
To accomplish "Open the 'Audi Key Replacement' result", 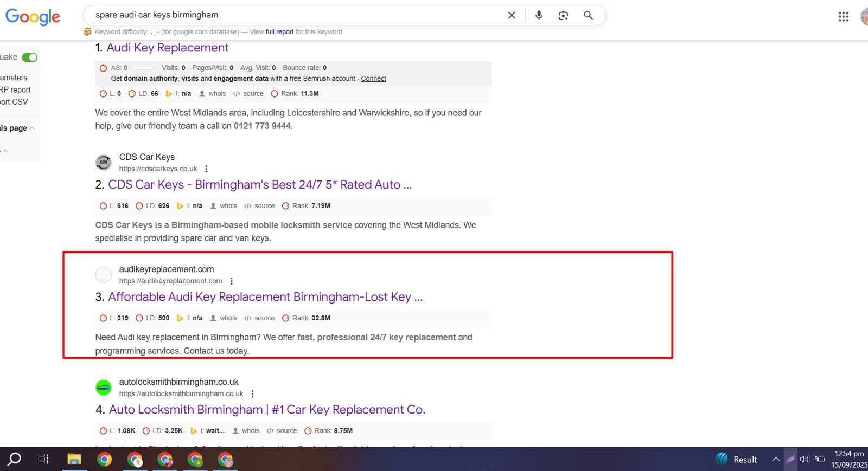I will tap(167, 48).
